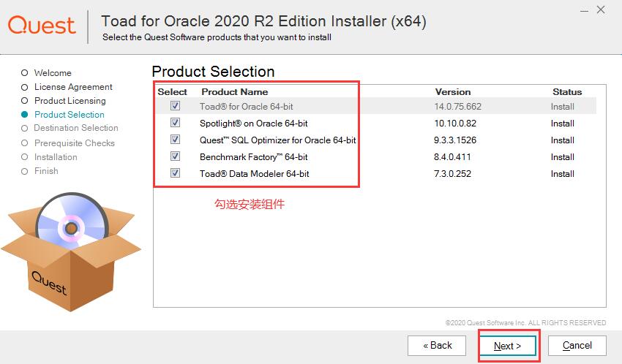Click the Quest logo in the header

pyautogui.click(x=42, y=25)
